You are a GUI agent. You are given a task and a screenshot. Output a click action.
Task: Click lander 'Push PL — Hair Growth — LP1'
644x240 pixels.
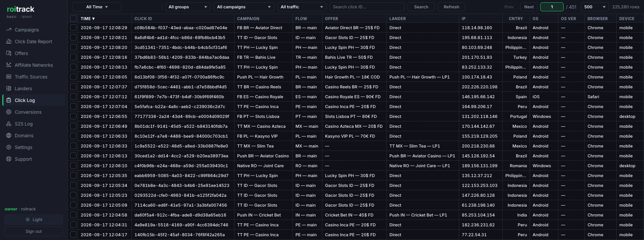(x=419, y=77)
